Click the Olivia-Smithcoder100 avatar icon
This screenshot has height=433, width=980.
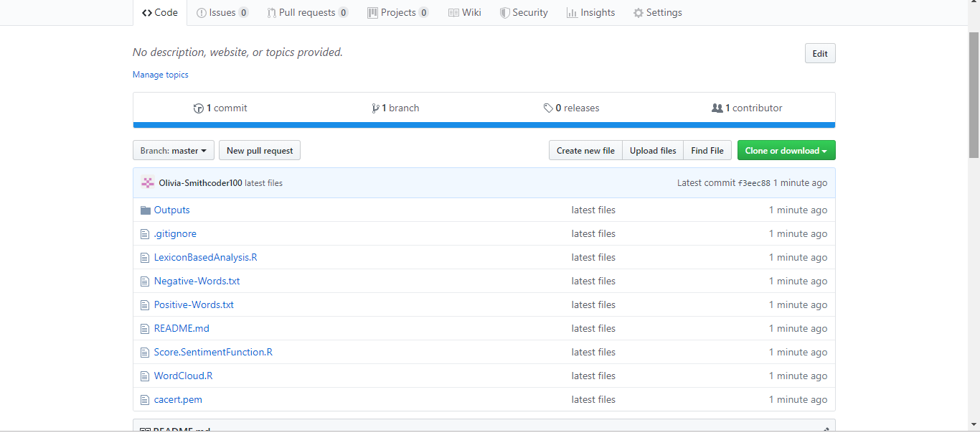click(x=148, y=183)
